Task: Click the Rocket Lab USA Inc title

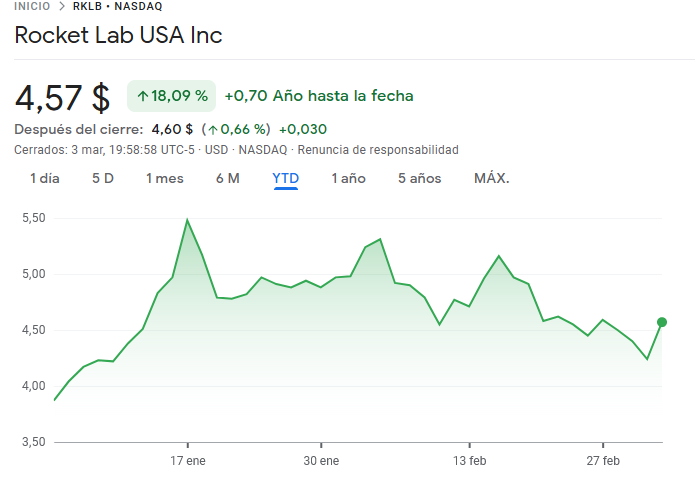Action: pyautogui.click(x=118, y=35)
